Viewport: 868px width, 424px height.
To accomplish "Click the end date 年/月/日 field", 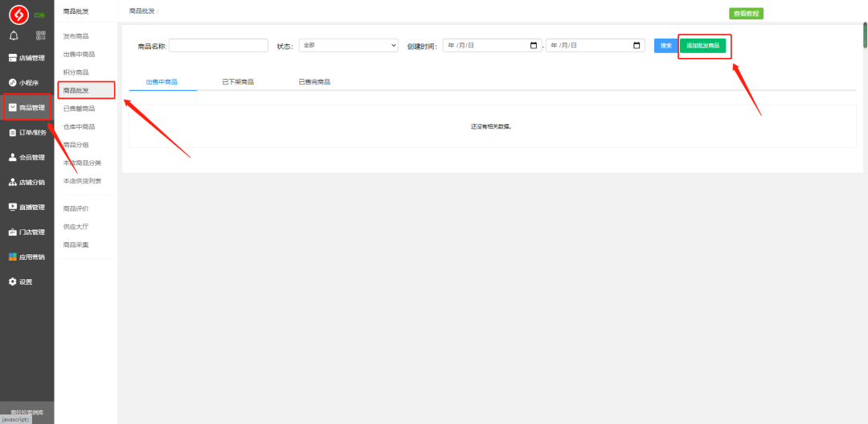I will [x=595, y=45].
